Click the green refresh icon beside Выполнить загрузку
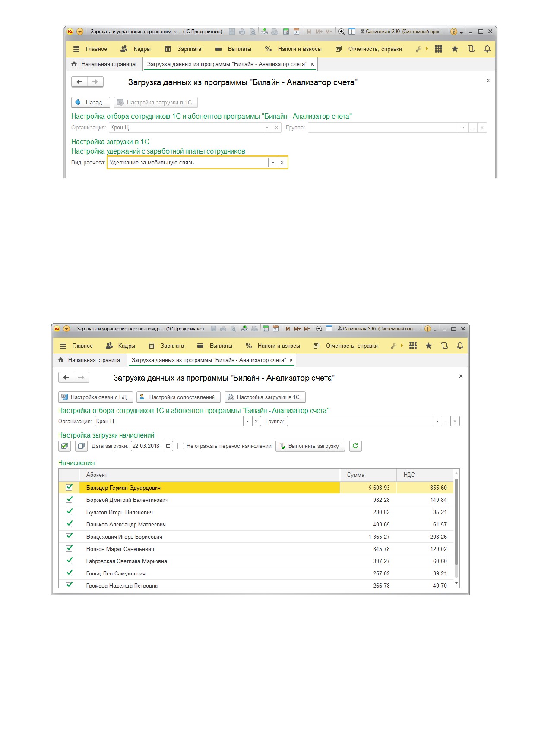This screenshot has width=535, height=756. pos(355,446)
